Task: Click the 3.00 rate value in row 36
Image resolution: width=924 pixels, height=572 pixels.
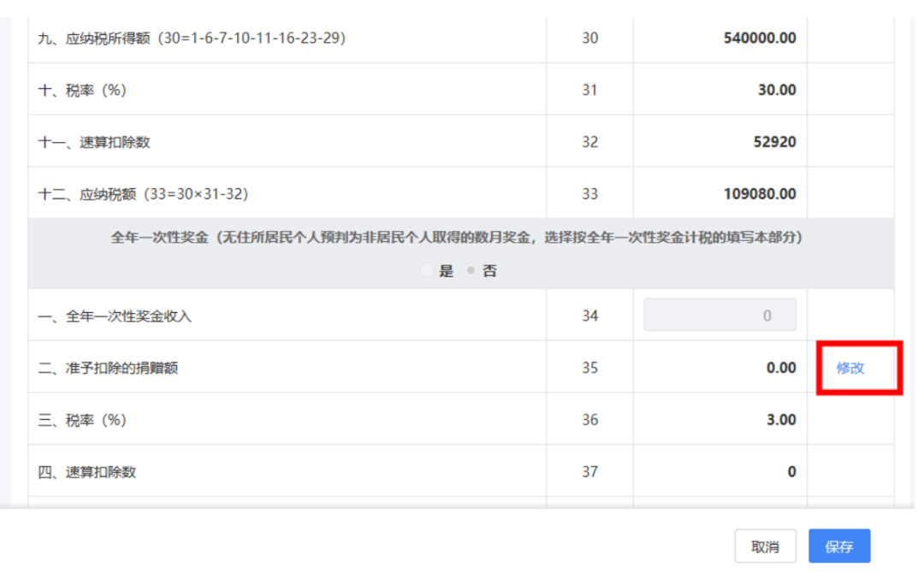Action: [781, 420]
